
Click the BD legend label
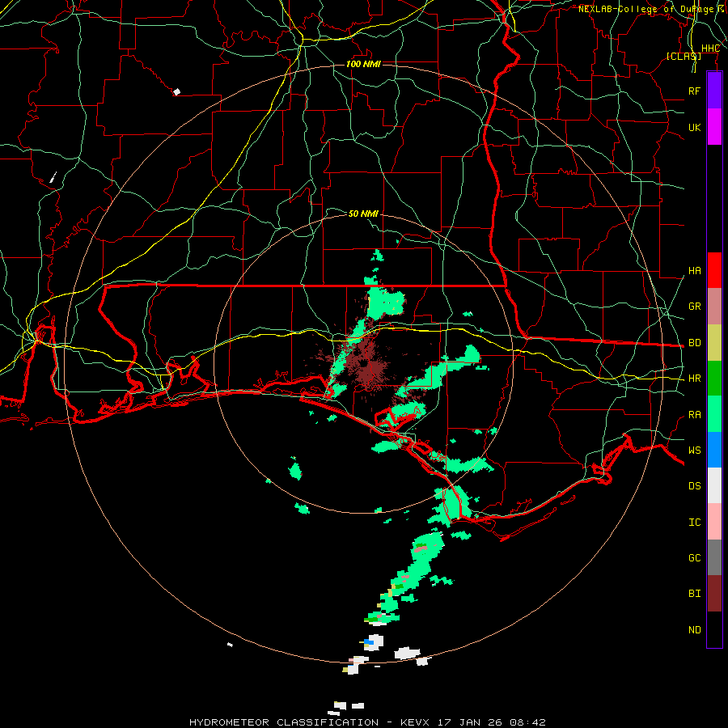click(x=694, y=343)
